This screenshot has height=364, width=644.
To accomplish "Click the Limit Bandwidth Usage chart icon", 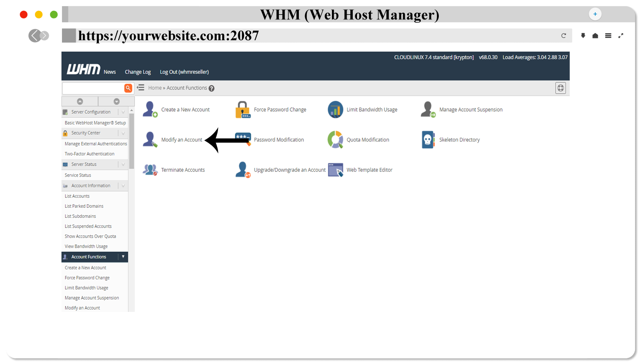I will pos(335,109).
